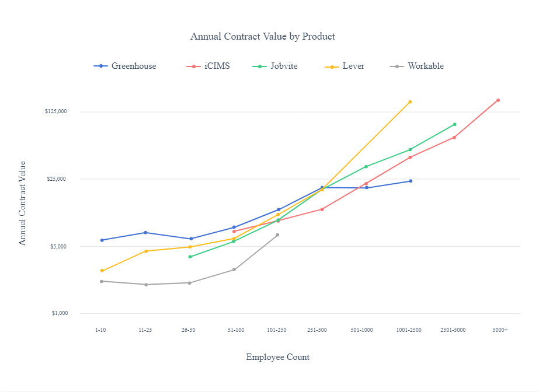Image resolution: width=539 pixels, height=392 pixels.
Task: Click the Jobvite data point at 2501-5000
Action: 455,124
